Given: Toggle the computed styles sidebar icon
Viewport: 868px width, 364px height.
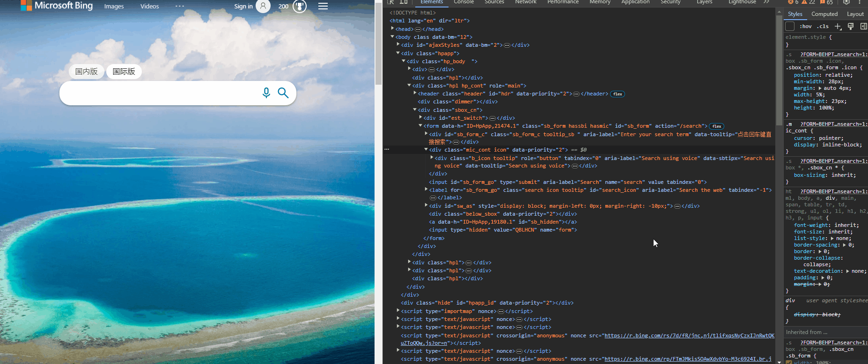Looking at the screenshot, I should (863, 26).
